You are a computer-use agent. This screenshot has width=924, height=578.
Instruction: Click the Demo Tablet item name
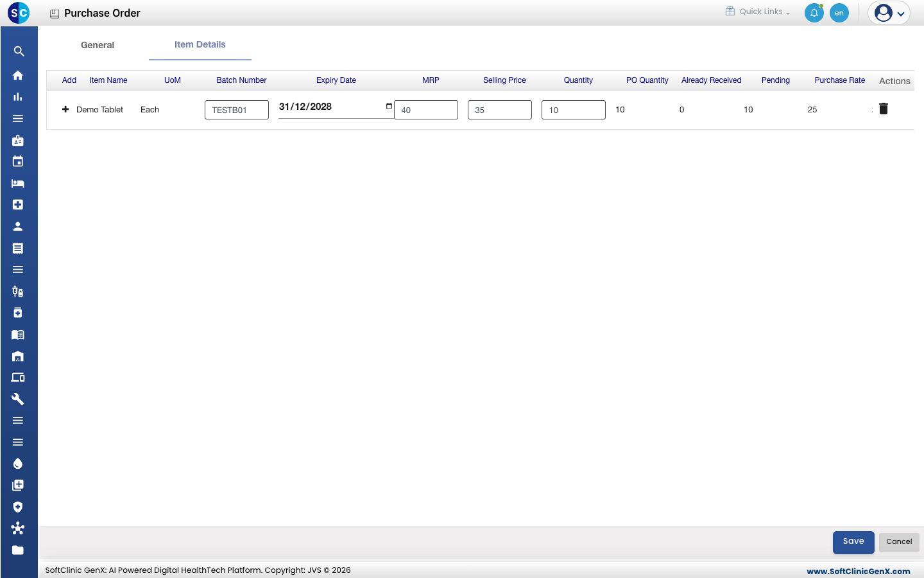(x=99, y=110)
